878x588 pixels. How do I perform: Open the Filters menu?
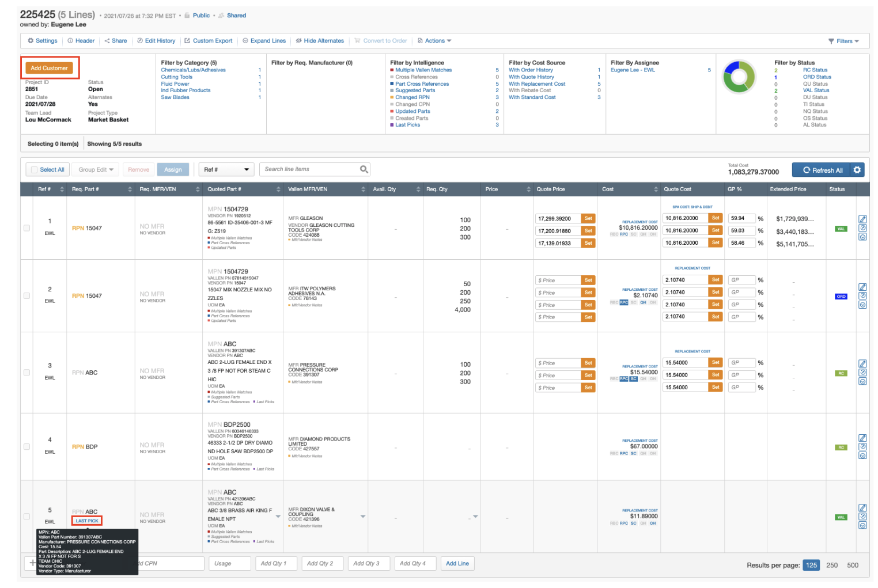(843, 40)
